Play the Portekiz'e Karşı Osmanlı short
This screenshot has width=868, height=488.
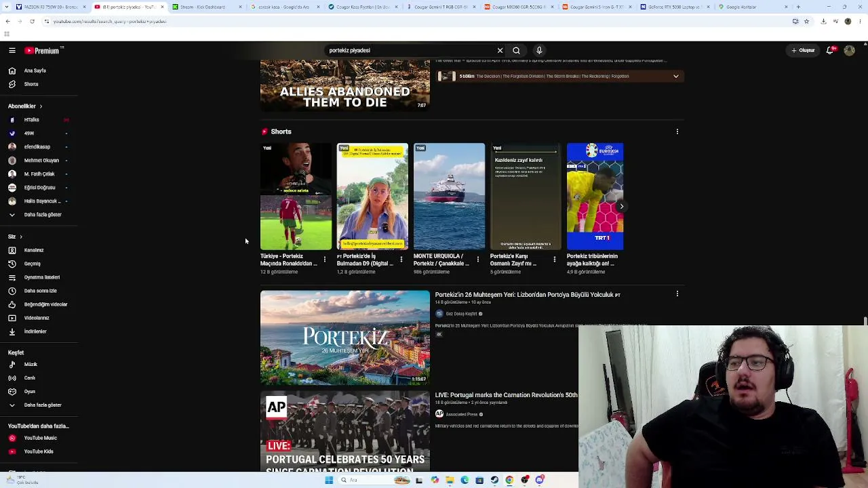click(526, 197)
